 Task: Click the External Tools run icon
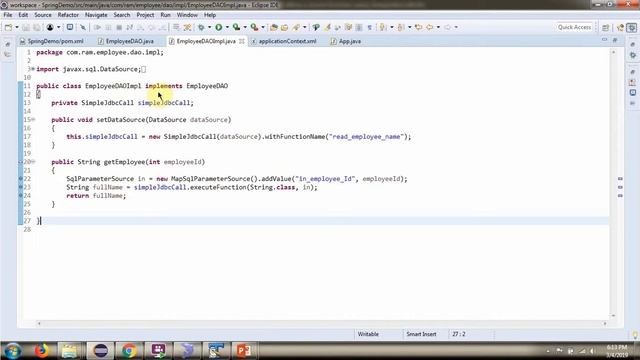(x=254, y=27)
